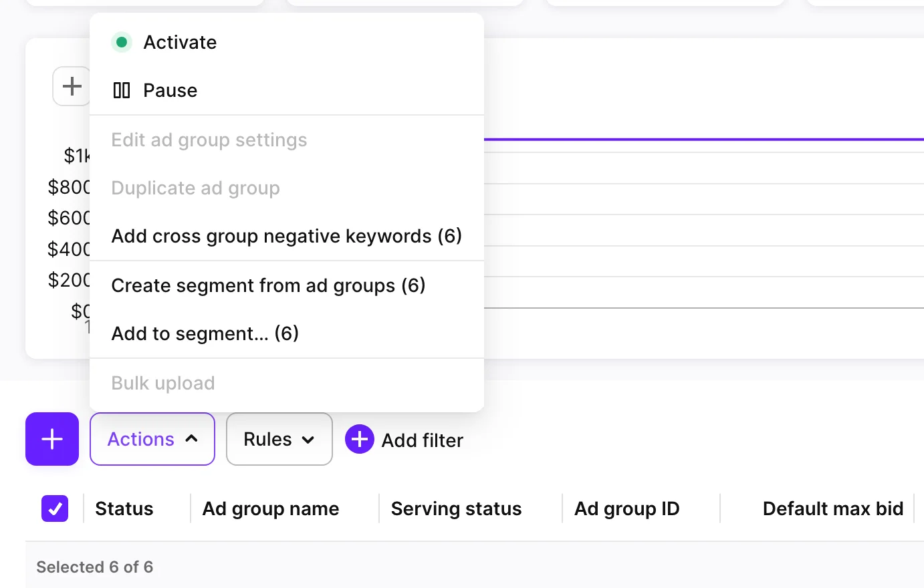Image resolution: width=924 pixels, height=588 pixels.
Task: Toggle the select-all ad groups checkbox
Action: tap(55, 508)
